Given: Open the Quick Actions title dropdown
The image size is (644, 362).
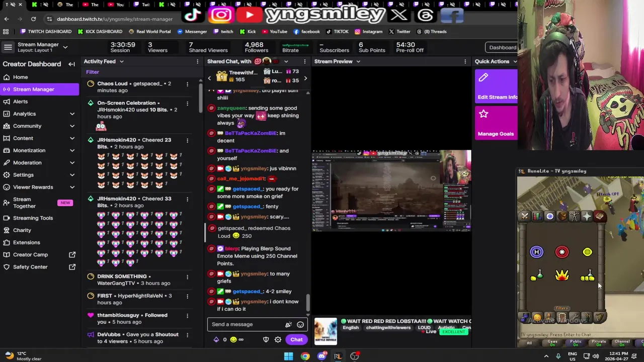Looking at the screenshot, I should 514,61.
